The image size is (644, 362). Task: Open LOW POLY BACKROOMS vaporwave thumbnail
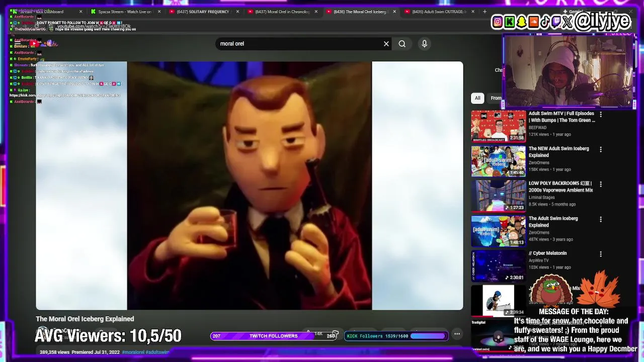498,196
